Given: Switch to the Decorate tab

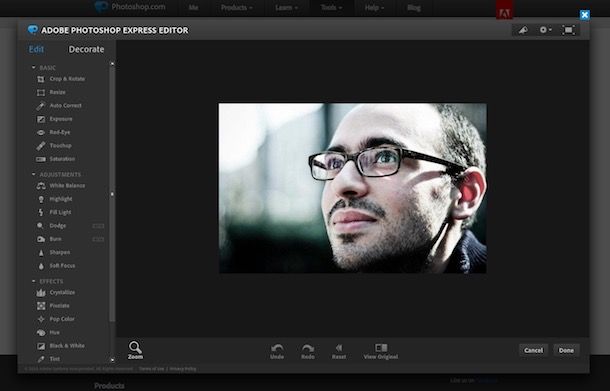Looking at the screenshot, I should click(86, 49).
